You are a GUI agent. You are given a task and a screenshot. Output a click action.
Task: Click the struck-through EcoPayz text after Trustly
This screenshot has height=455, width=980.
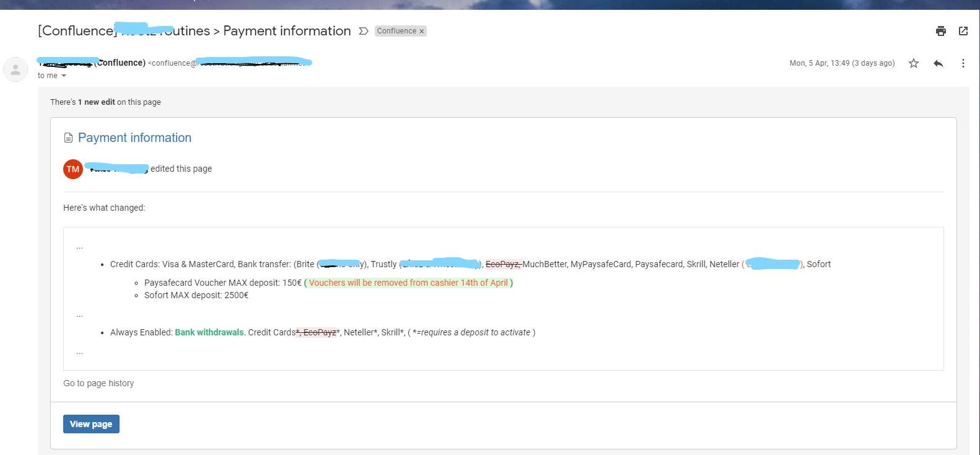503,264
